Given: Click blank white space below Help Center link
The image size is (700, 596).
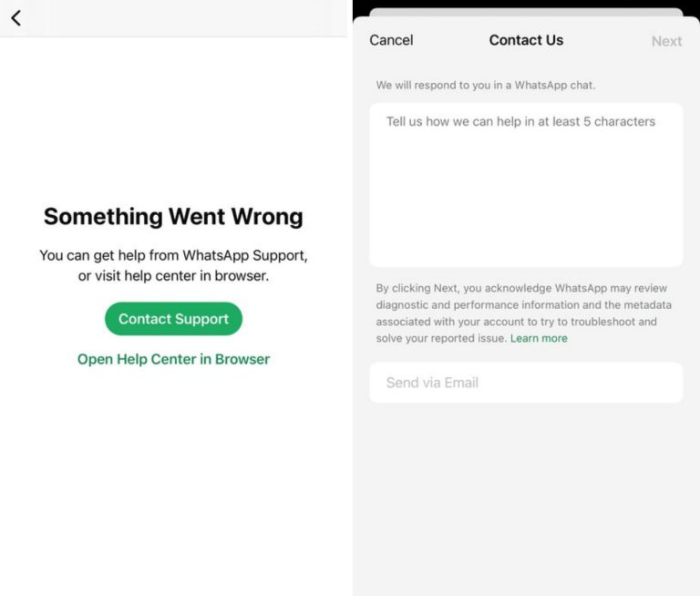Looking at the screenshot, I should (x=173, y=474).
